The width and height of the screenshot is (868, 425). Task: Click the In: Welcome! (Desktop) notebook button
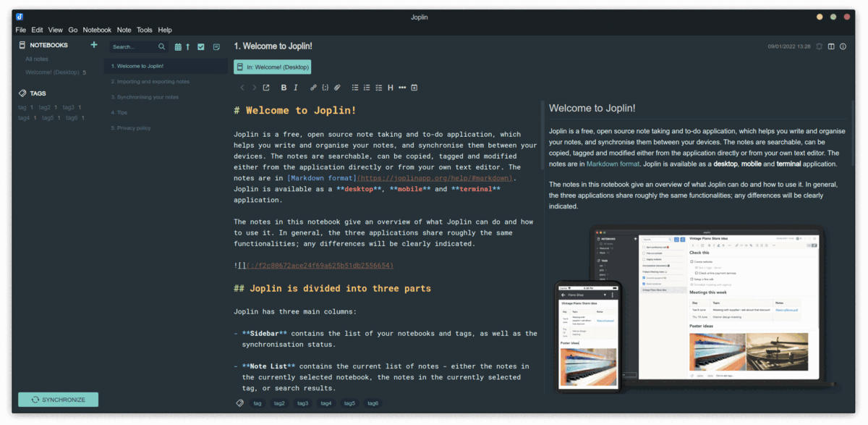pyautogui.click(x=272, y=67)
